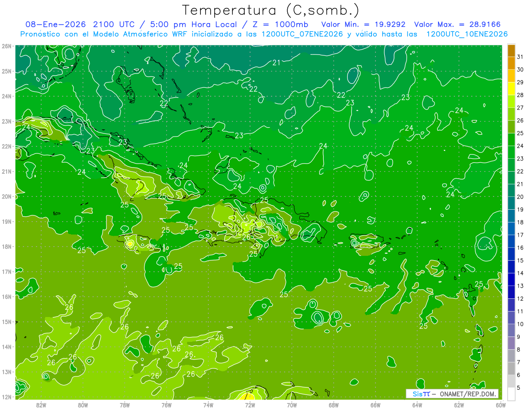Click the longitude label "60W"
Viewport: 532px width, 411px height.
pyautogui.click(x=501, y=405)
